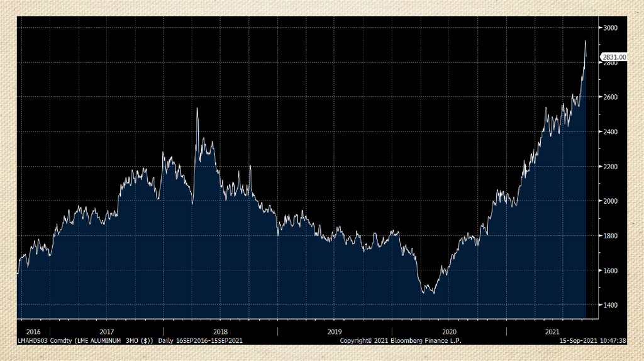Click the 3000 y-axis value
Screen dimensions: 644x361
point(610,28)
